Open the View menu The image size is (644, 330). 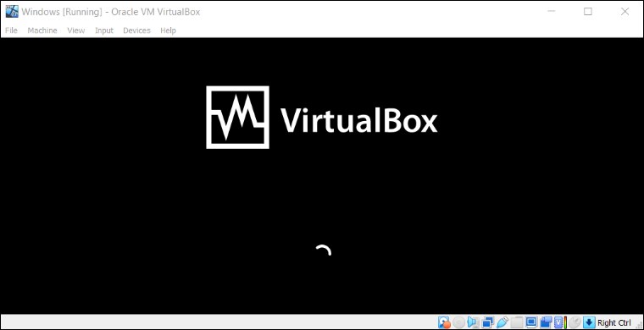[x=76, y=30]
